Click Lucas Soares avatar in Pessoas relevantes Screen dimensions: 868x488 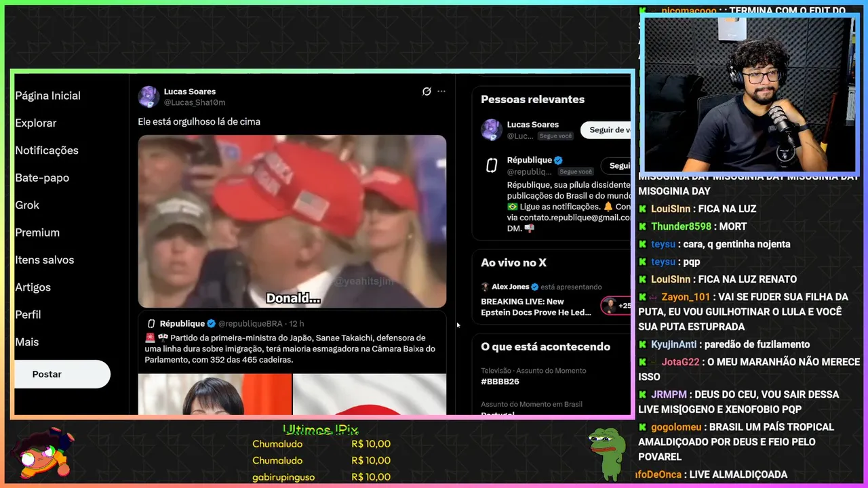[x=492, y=129]
